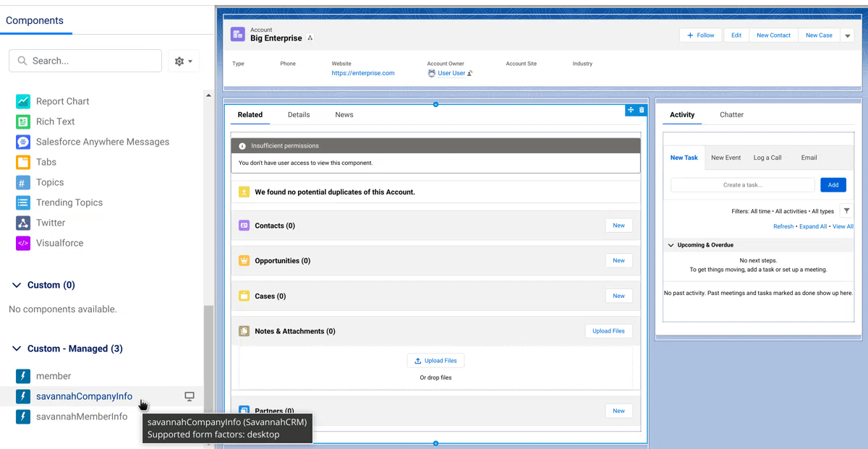
Task: Click the Add task button
Action: click(833, 185)
